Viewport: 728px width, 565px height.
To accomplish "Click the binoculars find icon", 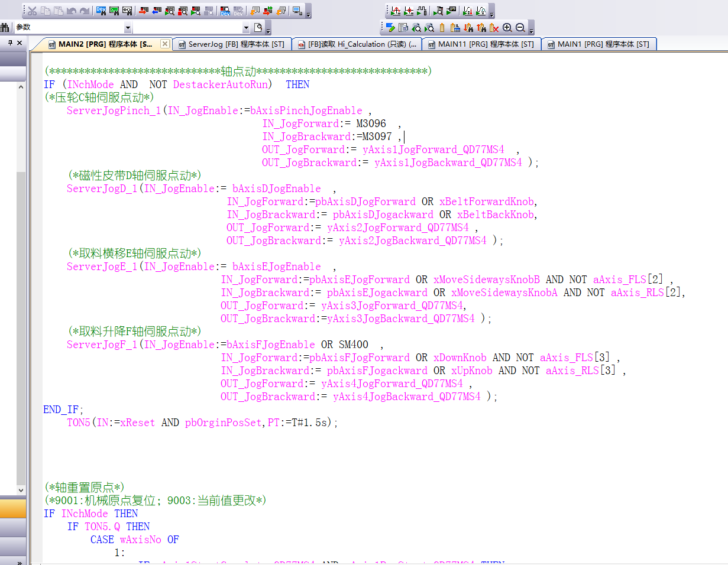I will click(5, 27).
